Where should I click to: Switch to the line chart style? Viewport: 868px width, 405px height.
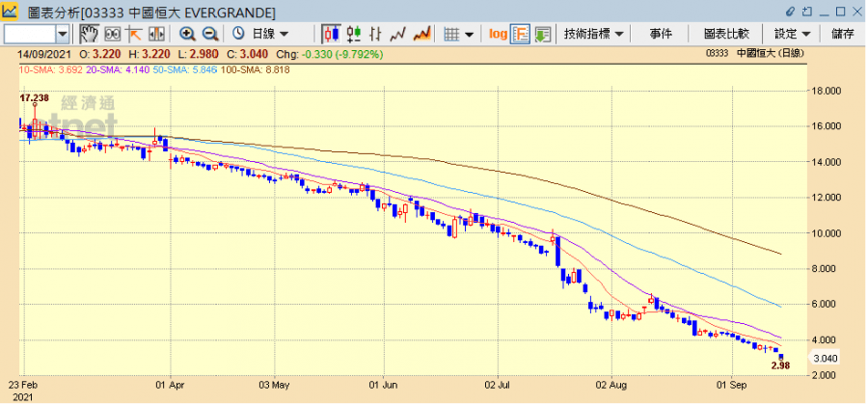(x=397, y=34)
